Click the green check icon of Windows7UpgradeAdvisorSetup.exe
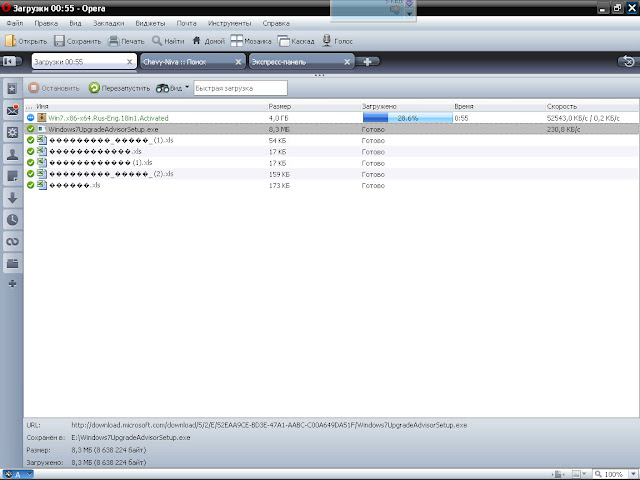Screen dimensions: 640x480 coord(30,129)
